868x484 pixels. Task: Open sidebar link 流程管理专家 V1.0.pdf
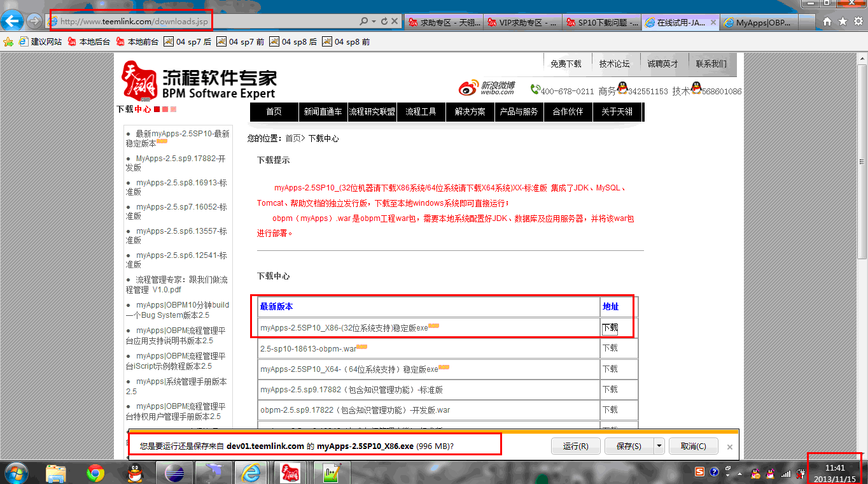click(x=176, y=285)
